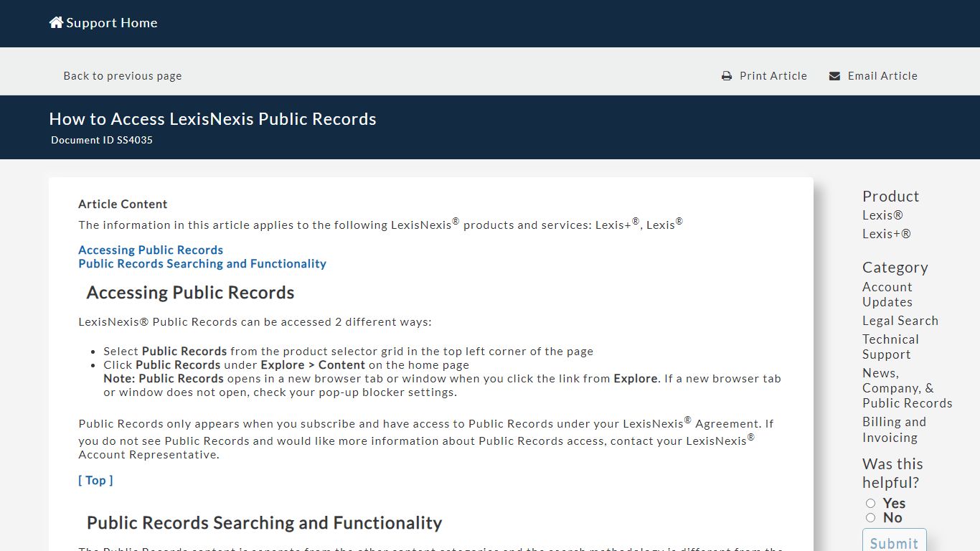980x551 pixels.
Task: Click the Article Content label
Action: pos(123,204)
